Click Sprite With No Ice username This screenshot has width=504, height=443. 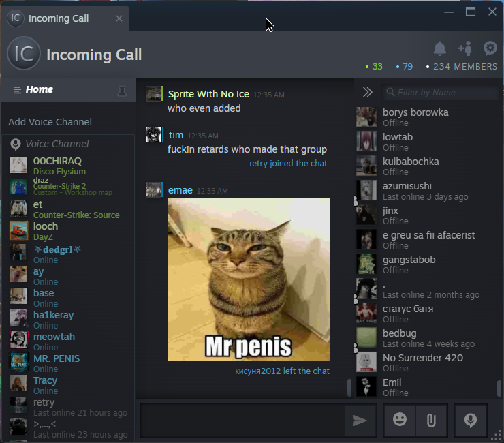[208, 94]
